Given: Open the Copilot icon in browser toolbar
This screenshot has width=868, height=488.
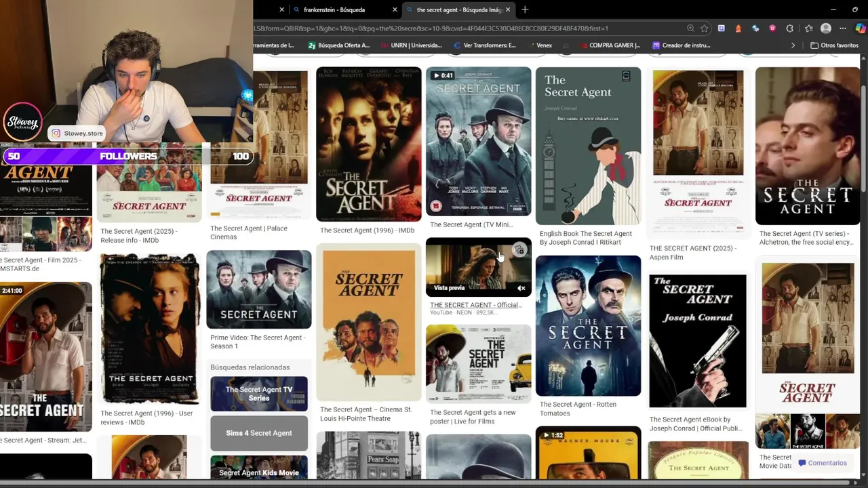Looking at the screenshot, I should pyautogui.click(x=860, y=28).
